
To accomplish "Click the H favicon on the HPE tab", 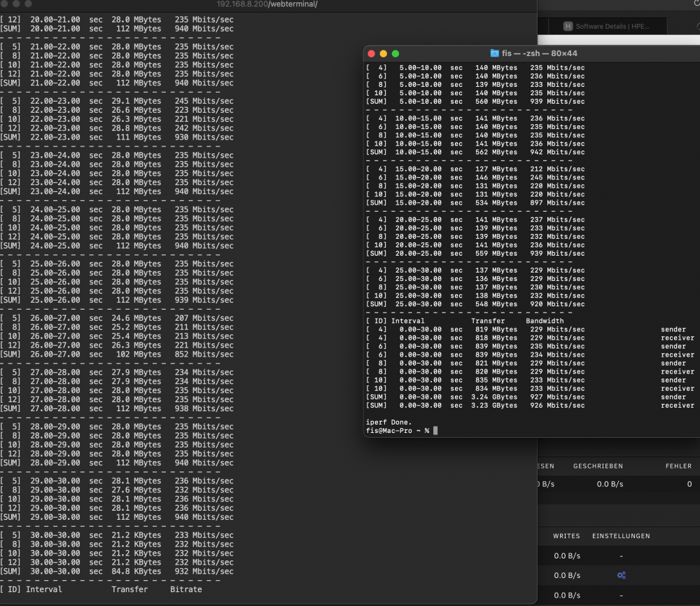I will (x=568, y=27).
